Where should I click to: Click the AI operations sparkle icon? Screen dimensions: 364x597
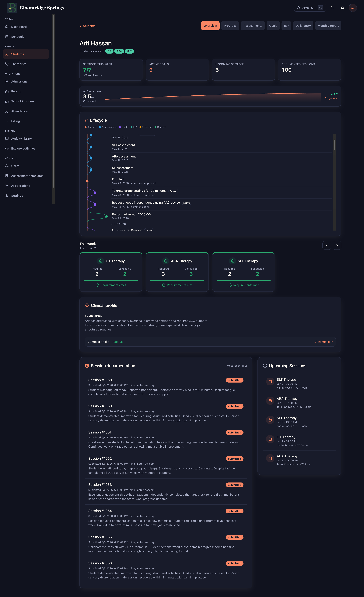tap(7, 186)
